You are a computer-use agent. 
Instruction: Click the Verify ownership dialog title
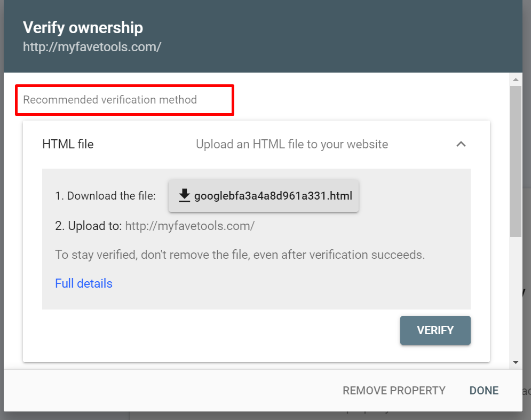(83, 28)
